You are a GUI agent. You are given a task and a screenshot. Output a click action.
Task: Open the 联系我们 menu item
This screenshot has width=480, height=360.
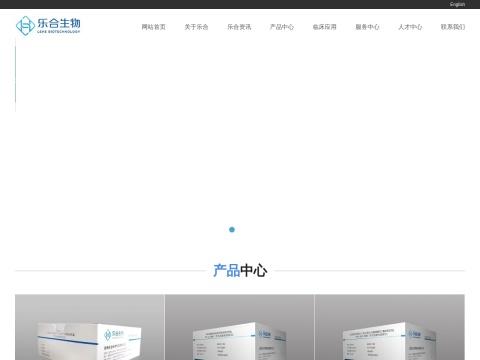coord(453,27)
